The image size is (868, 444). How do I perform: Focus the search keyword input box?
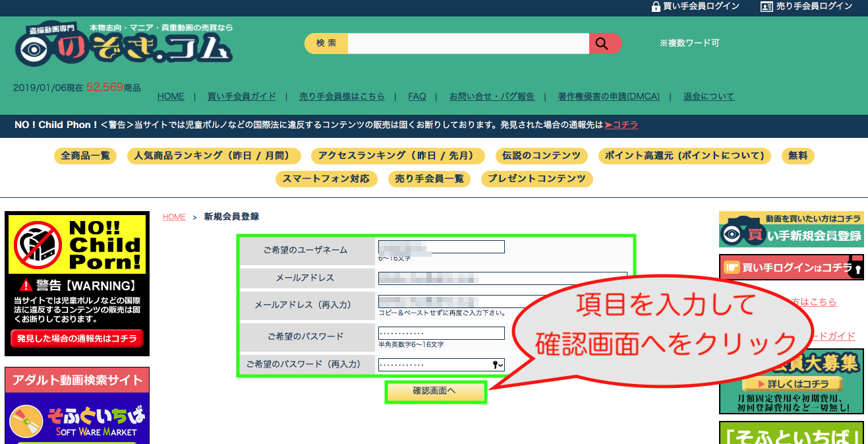point(468,44)
